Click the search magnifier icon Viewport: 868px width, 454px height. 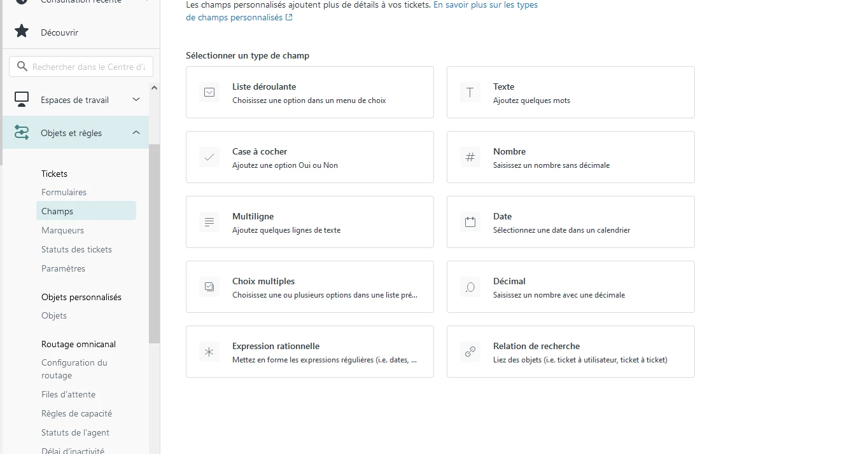coord(22,67)
